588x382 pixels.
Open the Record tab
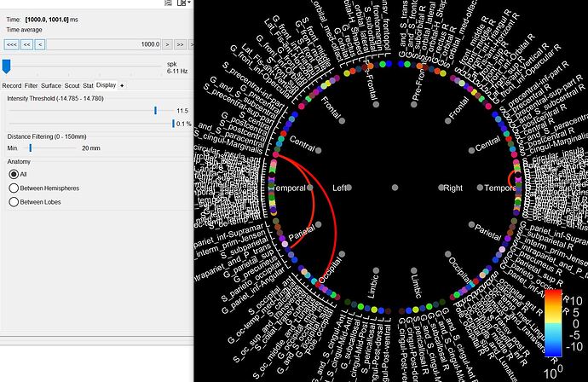[x=12, y=85]
